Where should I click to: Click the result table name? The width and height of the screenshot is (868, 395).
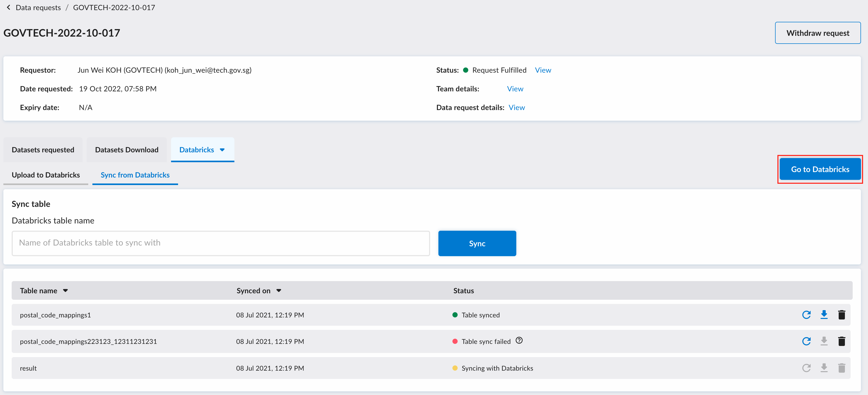tap(28, 368)
